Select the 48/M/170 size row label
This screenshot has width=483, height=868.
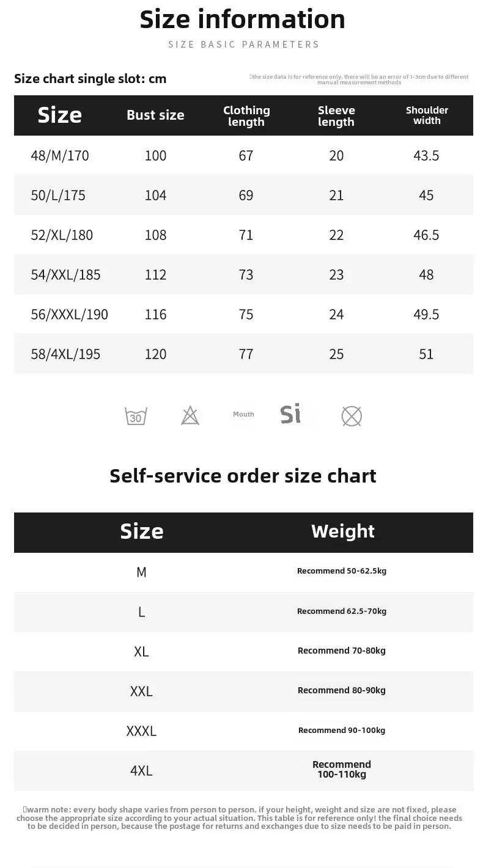pos(60,156)
